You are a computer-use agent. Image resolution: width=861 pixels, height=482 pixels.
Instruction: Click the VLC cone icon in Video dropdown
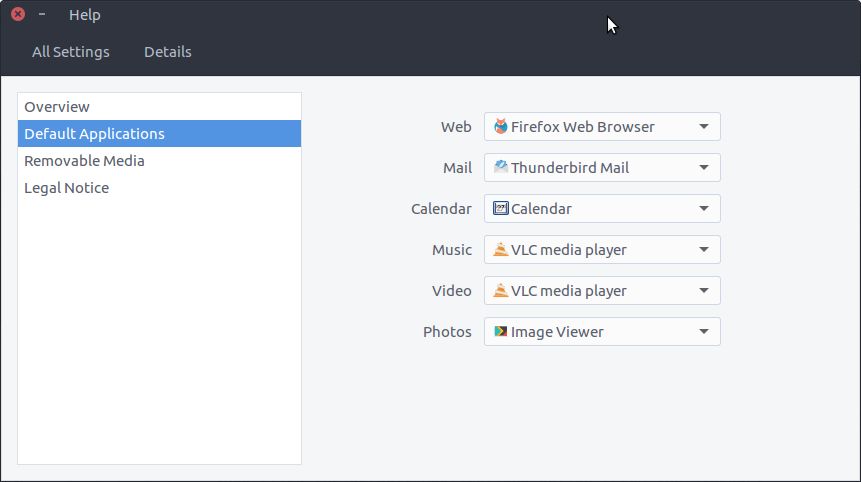click(500, 290)
